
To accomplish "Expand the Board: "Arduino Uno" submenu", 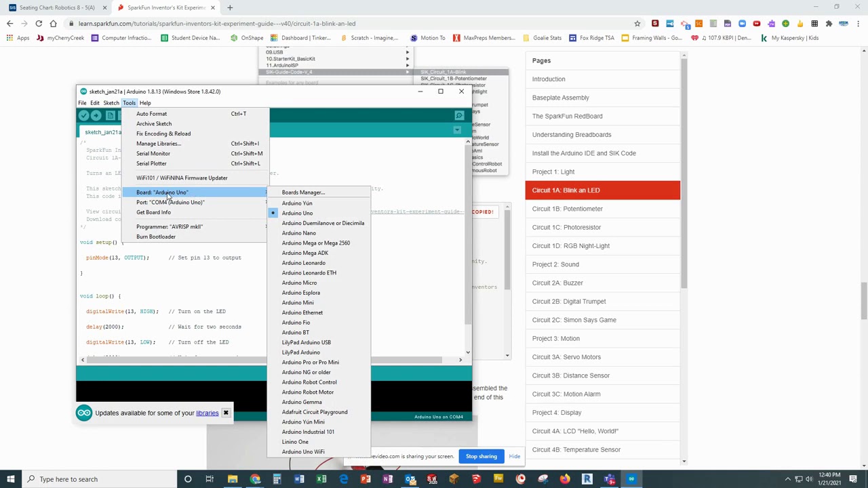I will click(x=195, y=192).
